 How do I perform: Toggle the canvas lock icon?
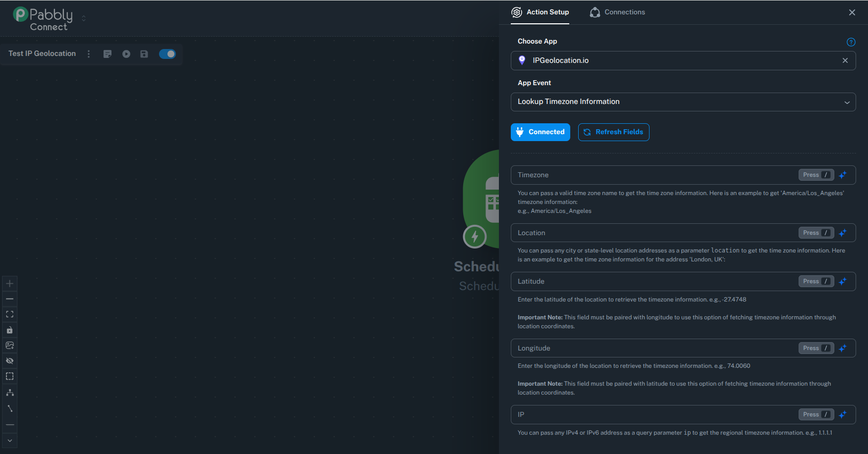click(9, 330)
